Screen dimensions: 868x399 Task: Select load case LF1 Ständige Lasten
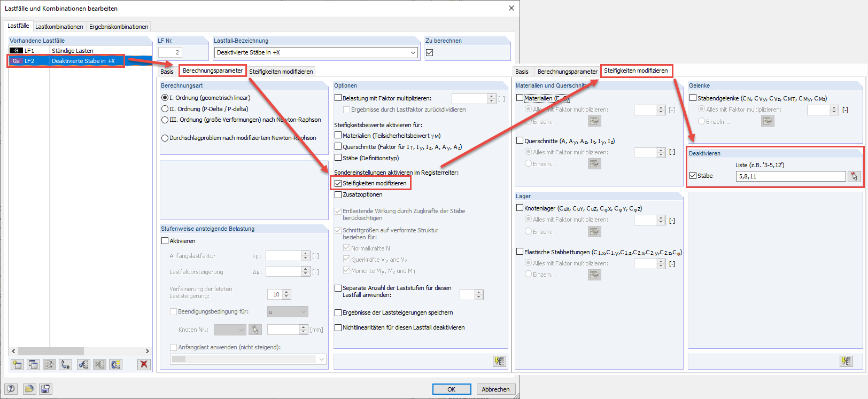tap(81, 51)
